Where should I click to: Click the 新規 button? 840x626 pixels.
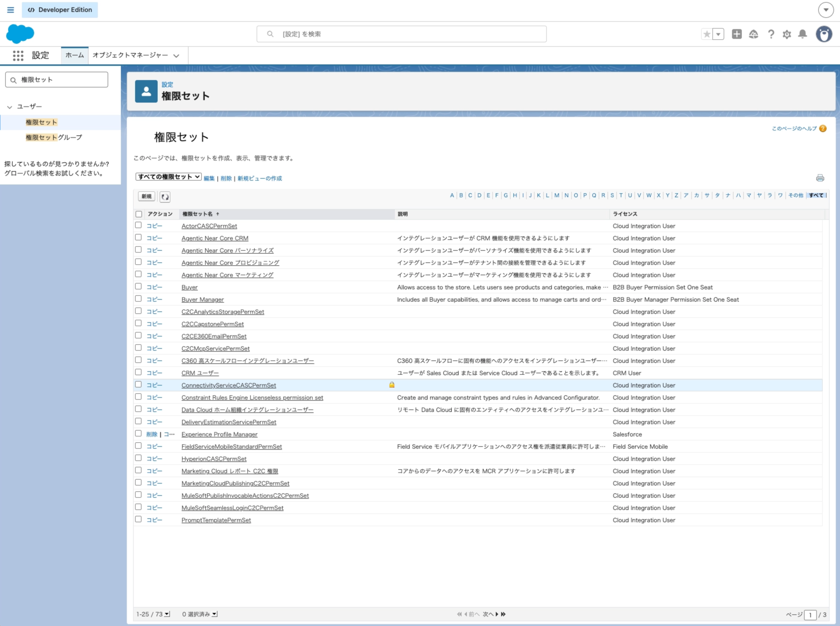147,197
